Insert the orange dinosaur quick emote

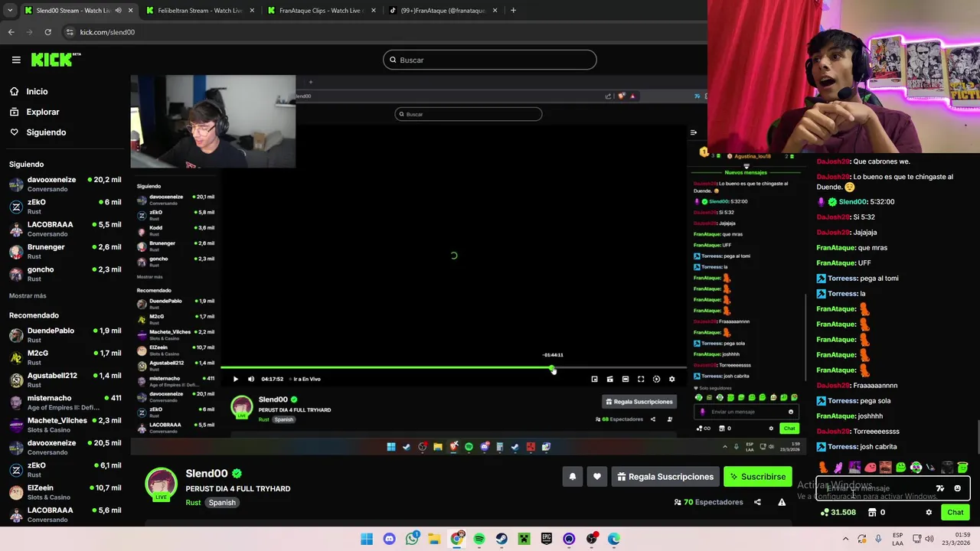pos(824,468)
